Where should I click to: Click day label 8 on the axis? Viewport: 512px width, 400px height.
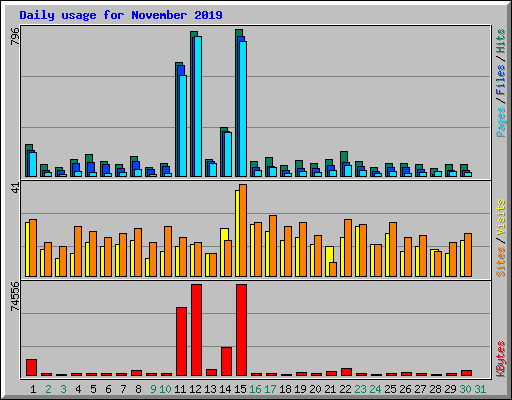click(138, 389)
